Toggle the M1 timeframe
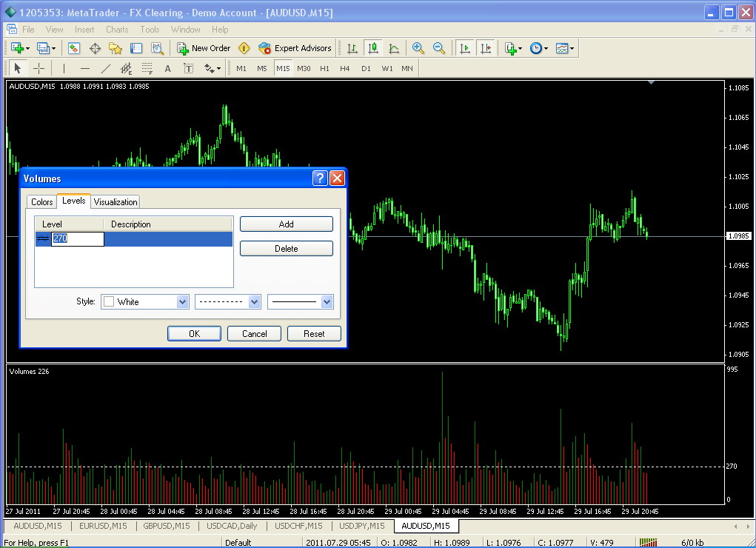This screenshot has height=548, width=756. pyautogui.click(x=241, y=68)
